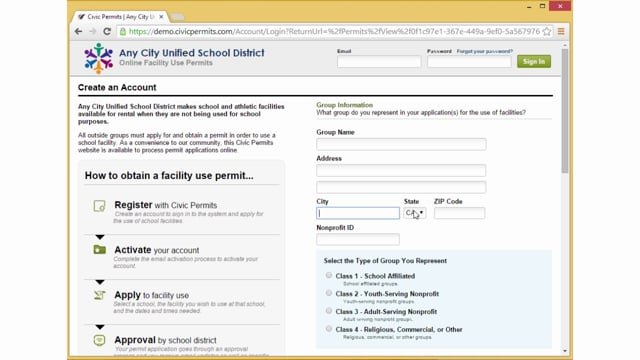Click the 'Activate your account' text
Image resolution: width=640 pixels, height=360 pixels.
[x=157, y=250]
